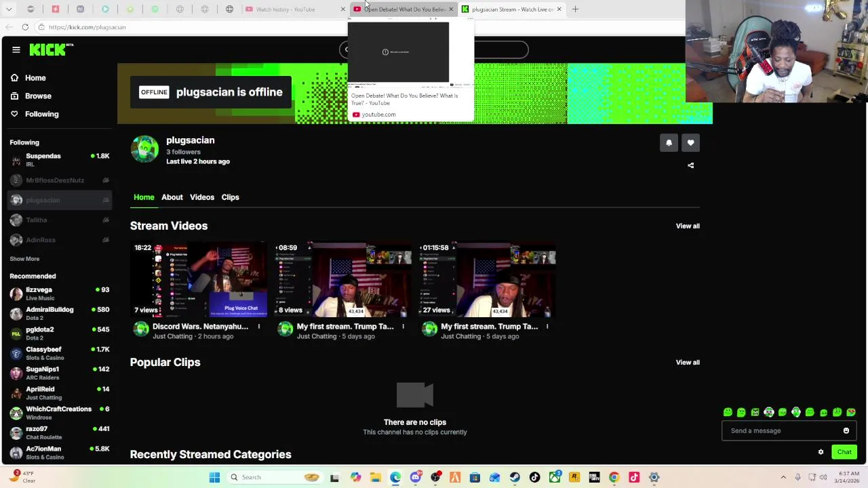
Task: Insert angry square-face emote
Action: pos(755,412)
